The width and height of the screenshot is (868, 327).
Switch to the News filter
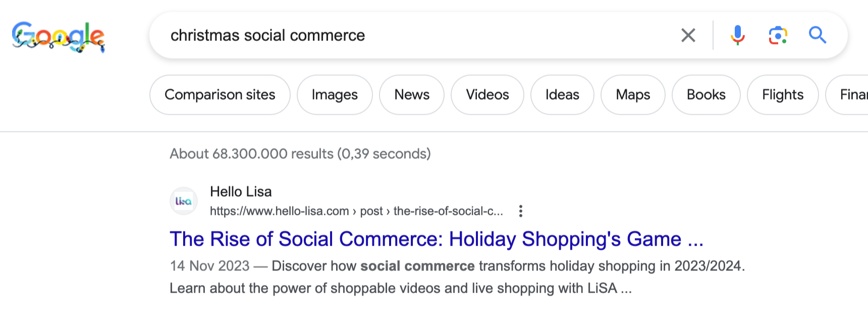tap(412, 95)
